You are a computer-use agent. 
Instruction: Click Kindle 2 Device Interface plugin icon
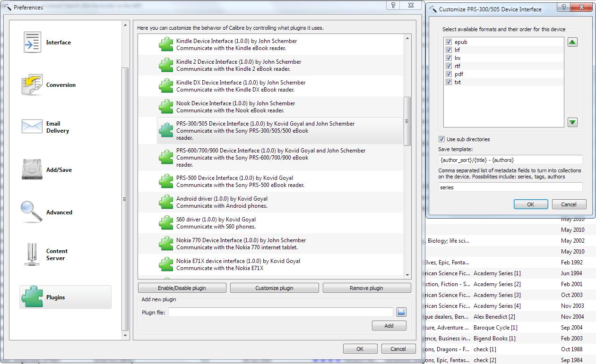coord(166,65)
